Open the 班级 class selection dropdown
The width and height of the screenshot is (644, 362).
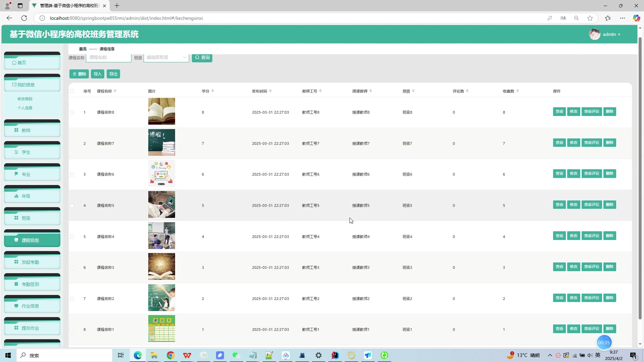(166, 58)
